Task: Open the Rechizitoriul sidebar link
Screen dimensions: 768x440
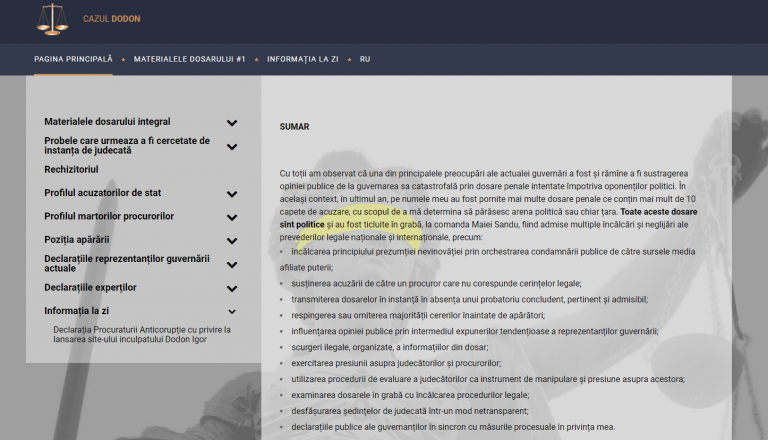Action: pos(78,169)
